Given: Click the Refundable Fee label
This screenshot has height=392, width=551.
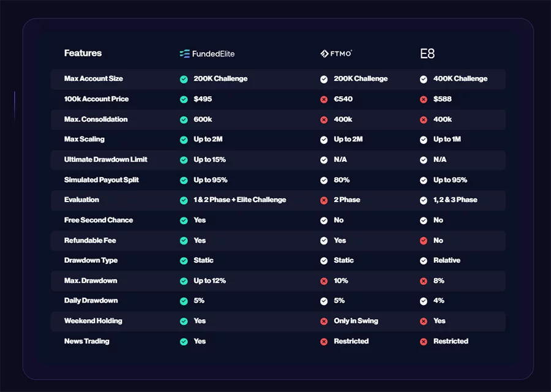Looking at the screenshot, I should 90,241.
